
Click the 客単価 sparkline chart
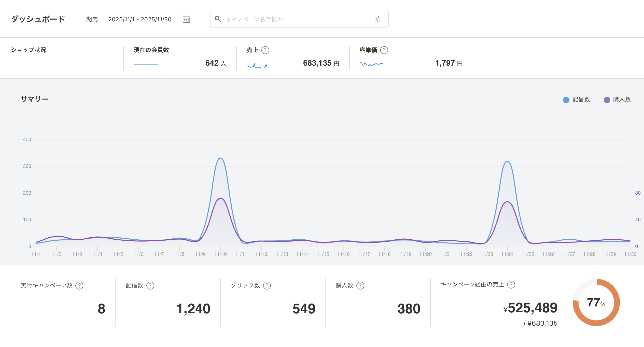[372, 64]
